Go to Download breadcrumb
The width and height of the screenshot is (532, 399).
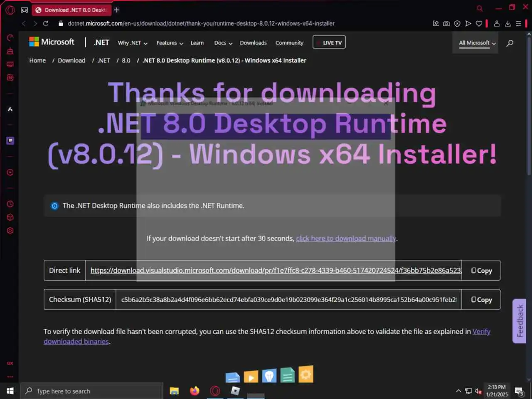(x=71, y=60)
